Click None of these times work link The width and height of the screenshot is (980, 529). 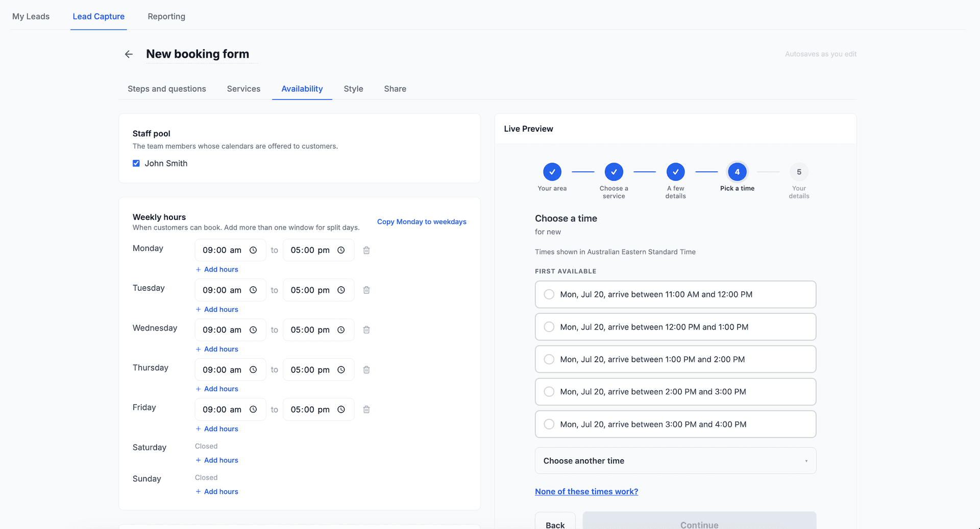586,492
